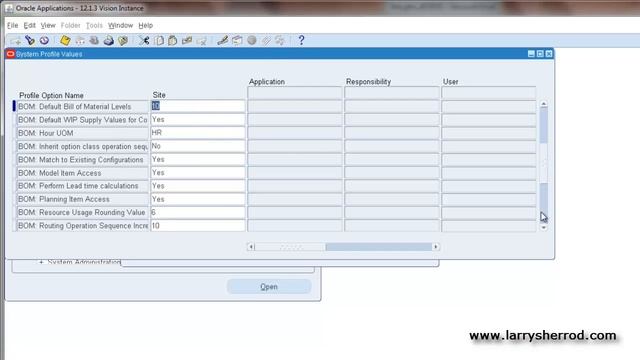This screenshot has height=360, width=640.
Task: Click Site value No for Inherit option class
Action: 198,146
